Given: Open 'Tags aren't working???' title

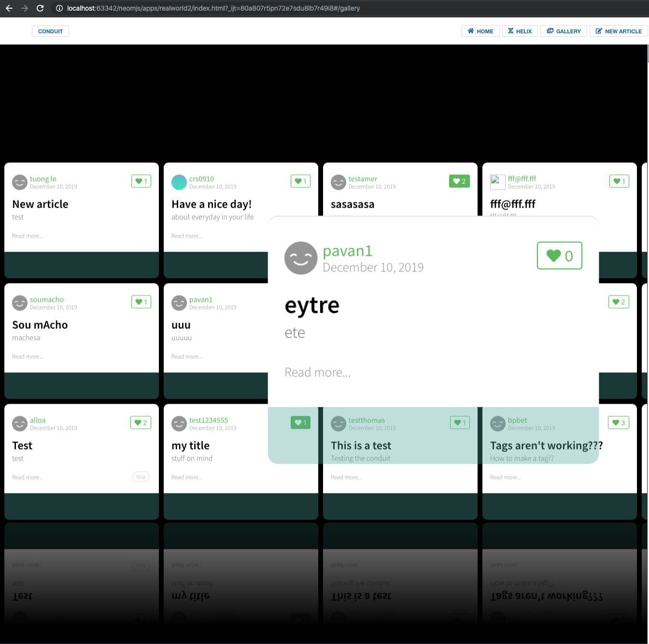Looking at the screenshot, I should tap(546, 446).
